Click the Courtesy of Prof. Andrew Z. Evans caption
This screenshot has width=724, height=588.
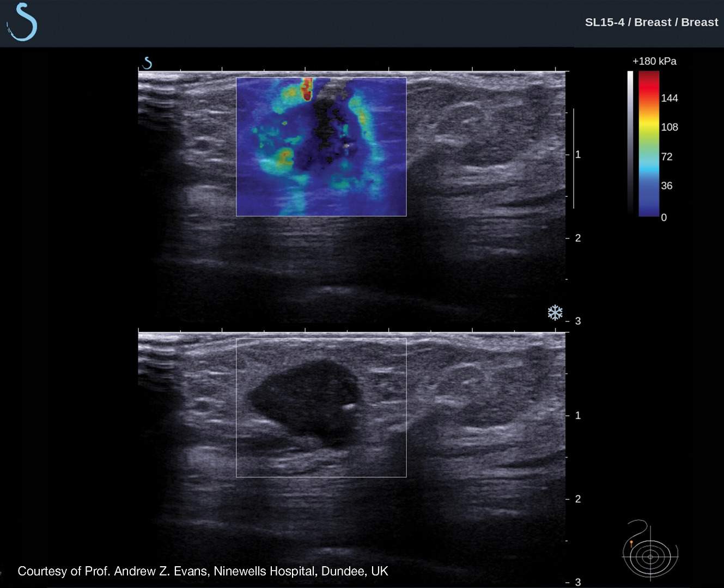(x=203, y=571)
